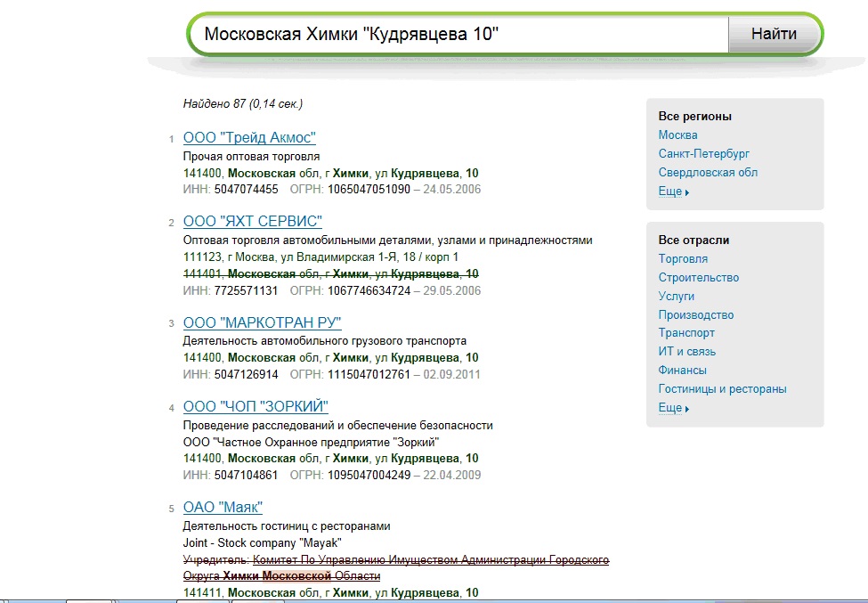The image size is (868, 603).
Task: Open company ООО "МАРКОТРАН РУ"
Action: pos(263,322)
